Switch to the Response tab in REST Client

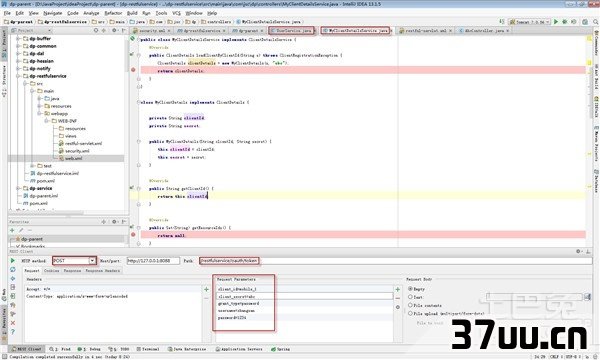72,270
